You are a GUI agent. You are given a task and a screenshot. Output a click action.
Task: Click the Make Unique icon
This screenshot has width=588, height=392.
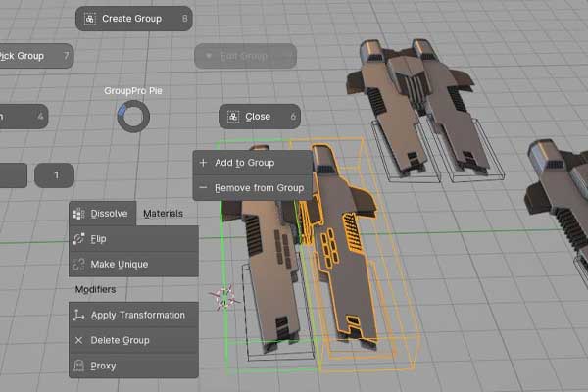[78, 264]
